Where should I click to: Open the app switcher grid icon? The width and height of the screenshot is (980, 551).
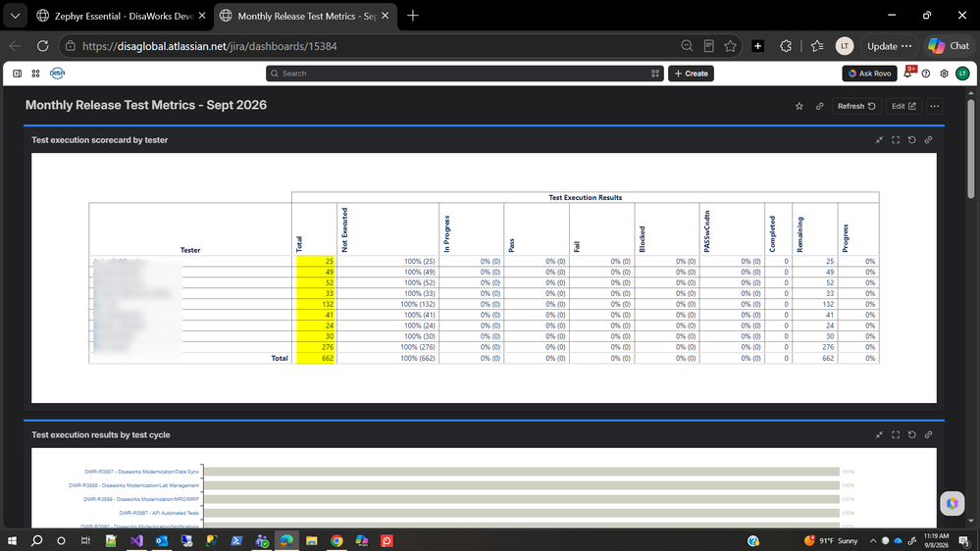point(35,74)
